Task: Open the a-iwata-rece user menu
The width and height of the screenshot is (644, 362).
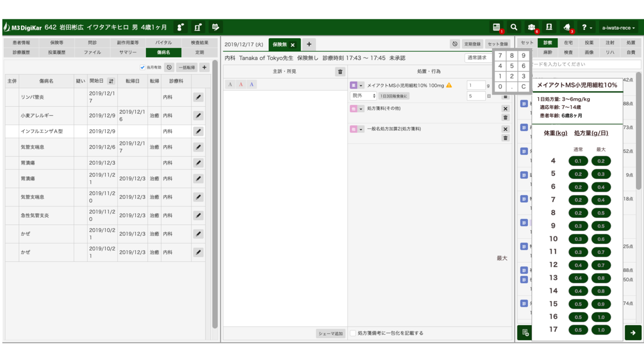Action: (x=618, y=27)
